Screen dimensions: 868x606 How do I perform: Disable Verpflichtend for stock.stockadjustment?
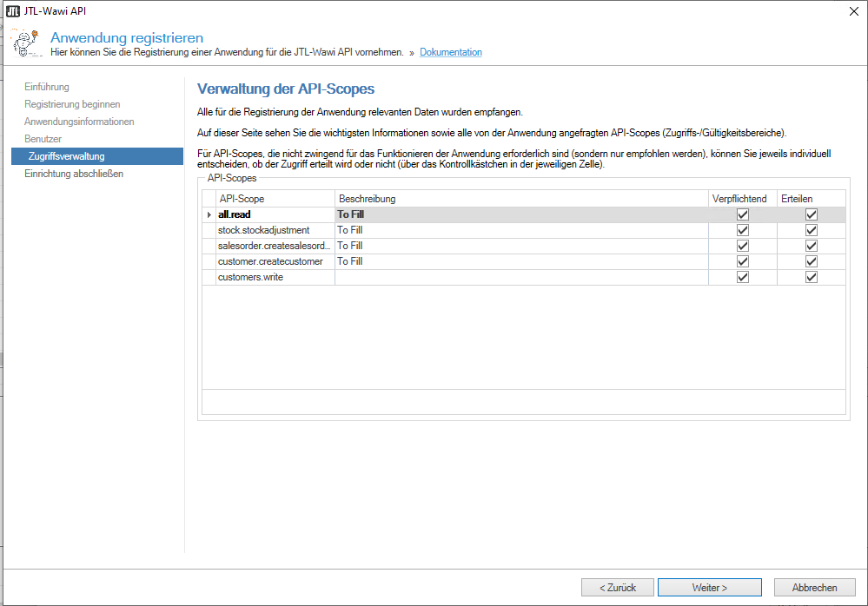(743, 230)
